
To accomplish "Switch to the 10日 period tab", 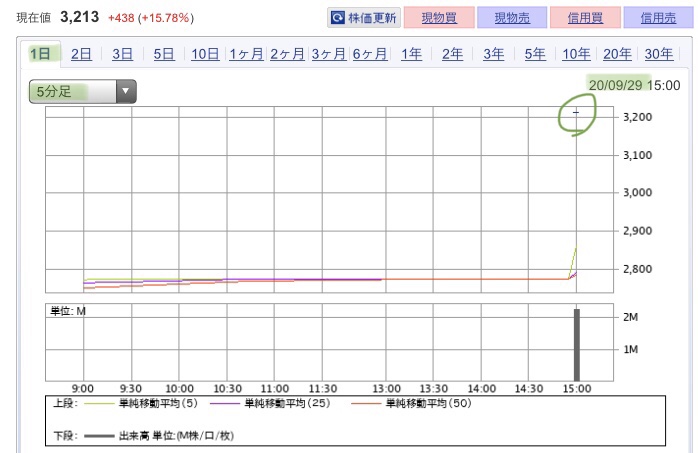I will tap(205, 54).
